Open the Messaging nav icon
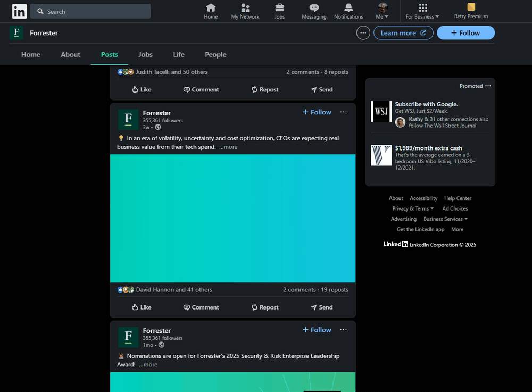 [314, 11]
